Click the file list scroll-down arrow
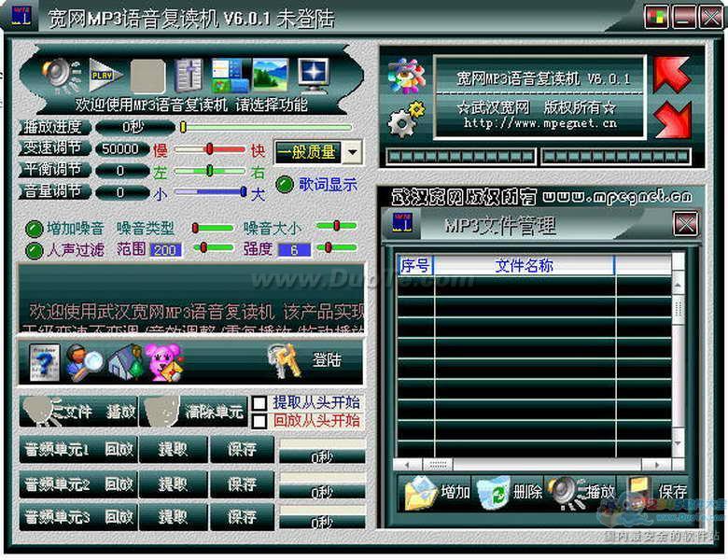This screenshot has width=728, height=560. click(678, 444)
